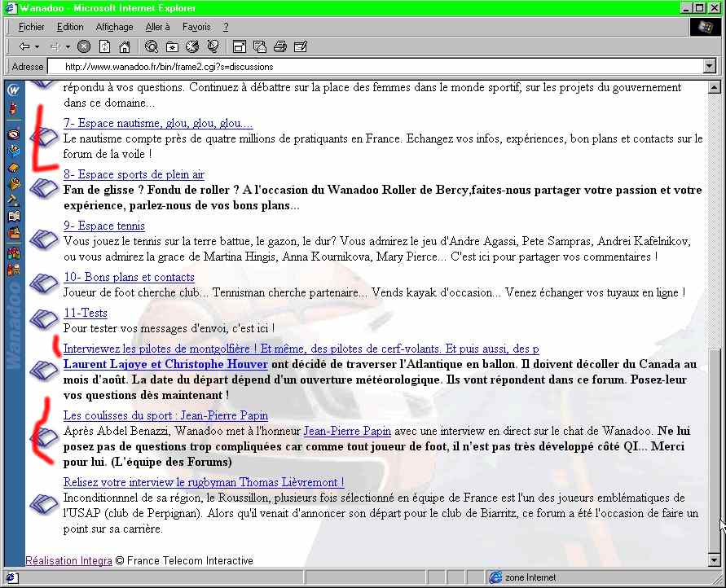The width and height of the screenshot is (726, 588).
Task: Click the orange book icon in sidebar
Action: pos(14,167)
